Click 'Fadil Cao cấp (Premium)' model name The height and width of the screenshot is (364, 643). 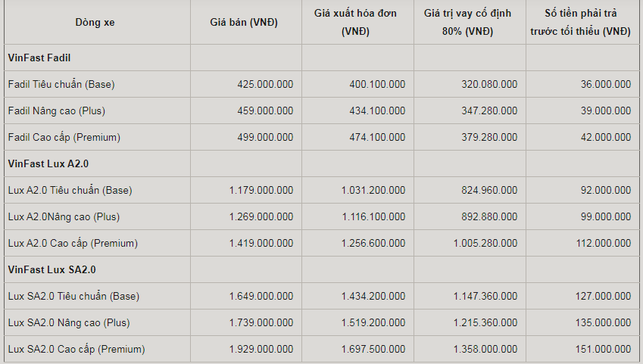(64, 137)
